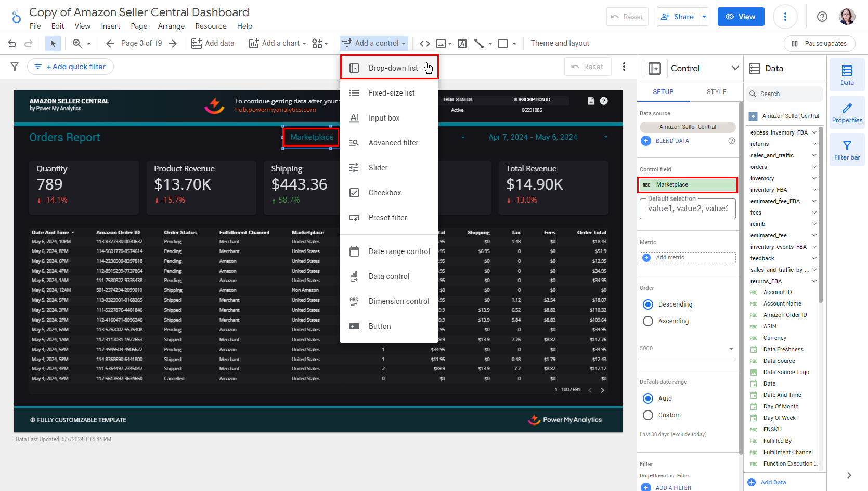868x491 pixels.
Task: Open the Filter bar side panel
Action: pos(847,150)
